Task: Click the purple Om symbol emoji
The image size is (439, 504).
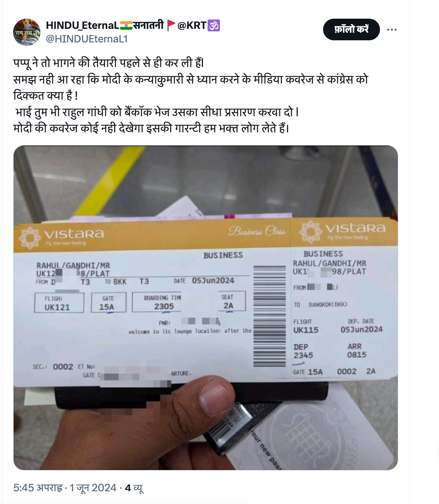Action: tap(214, 25)
